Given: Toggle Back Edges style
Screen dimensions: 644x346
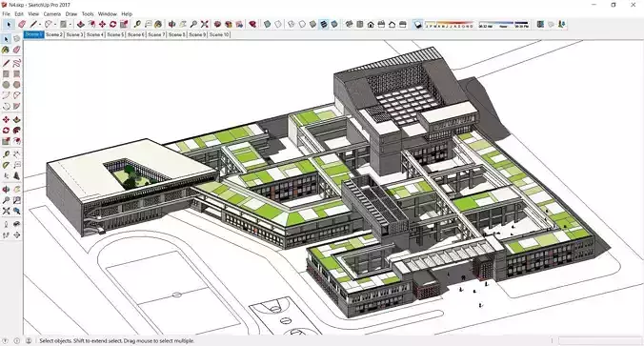Looking at the screenshot, I should click(x=278, y=24).
